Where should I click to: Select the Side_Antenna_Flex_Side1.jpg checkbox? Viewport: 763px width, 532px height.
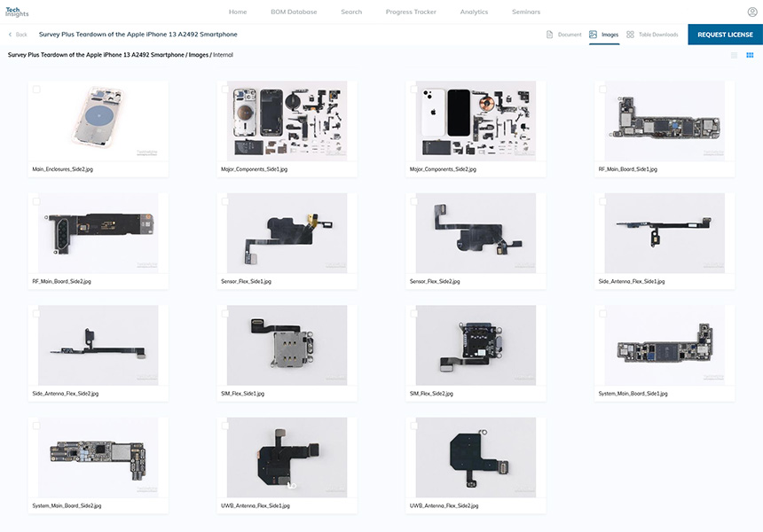[x=602, y=201]
